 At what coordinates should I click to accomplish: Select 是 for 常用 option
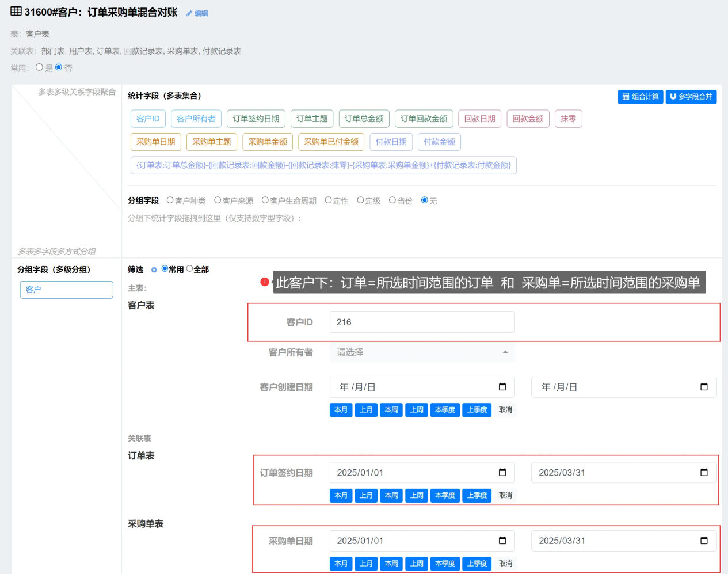pos(39,67)
